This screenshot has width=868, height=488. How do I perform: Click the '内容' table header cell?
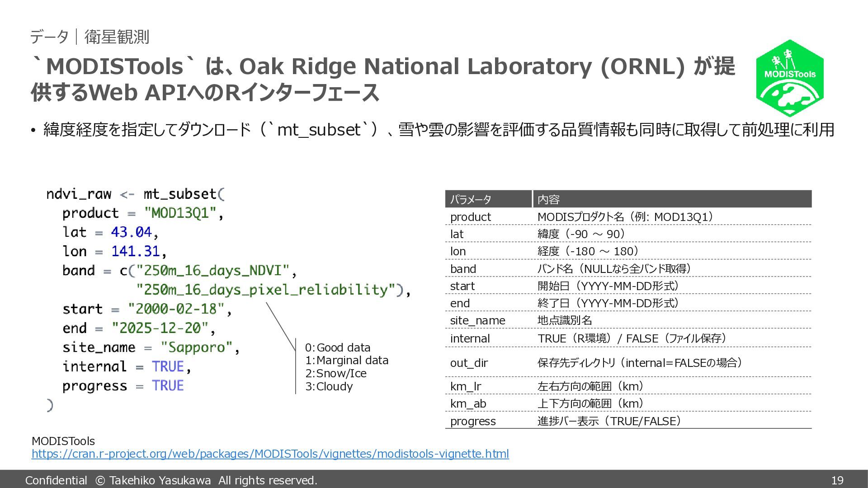(x=548, y=199)
